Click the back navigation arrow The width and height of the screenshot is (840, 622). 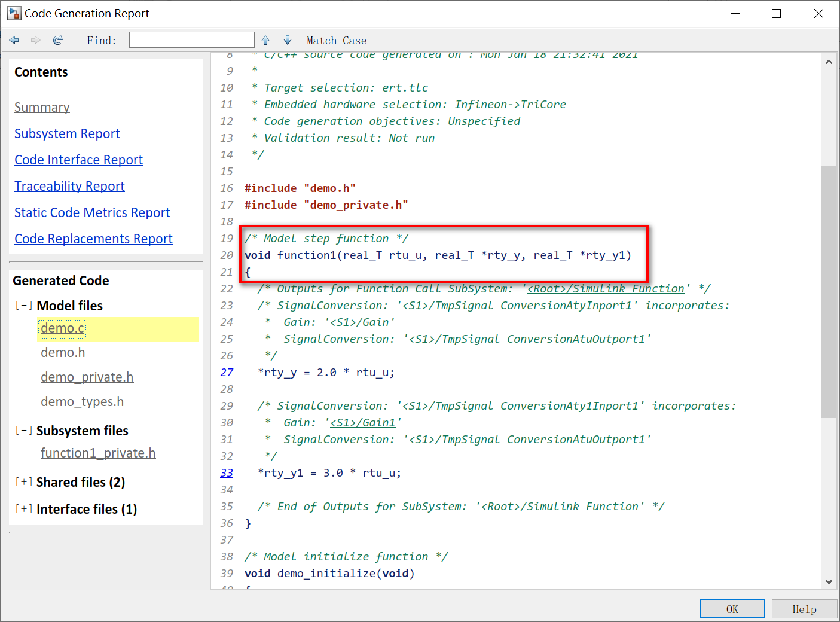(14, 40)
